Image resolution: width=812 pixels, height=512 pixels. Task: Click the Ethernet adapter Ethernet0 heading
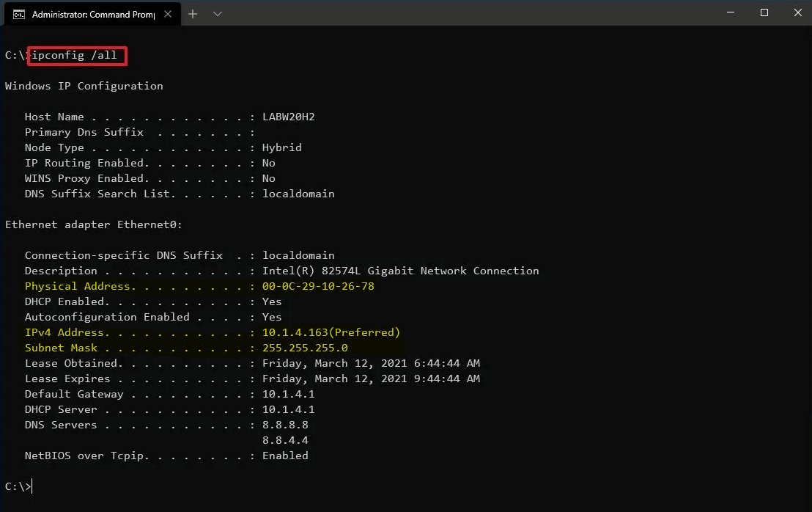click(94, 224)
